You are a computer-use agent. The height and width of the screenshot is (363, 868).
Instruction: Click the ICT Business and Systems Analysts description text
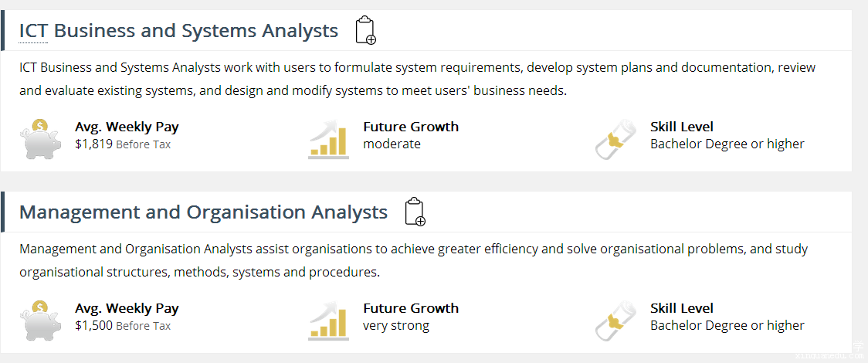coord(417,79)
